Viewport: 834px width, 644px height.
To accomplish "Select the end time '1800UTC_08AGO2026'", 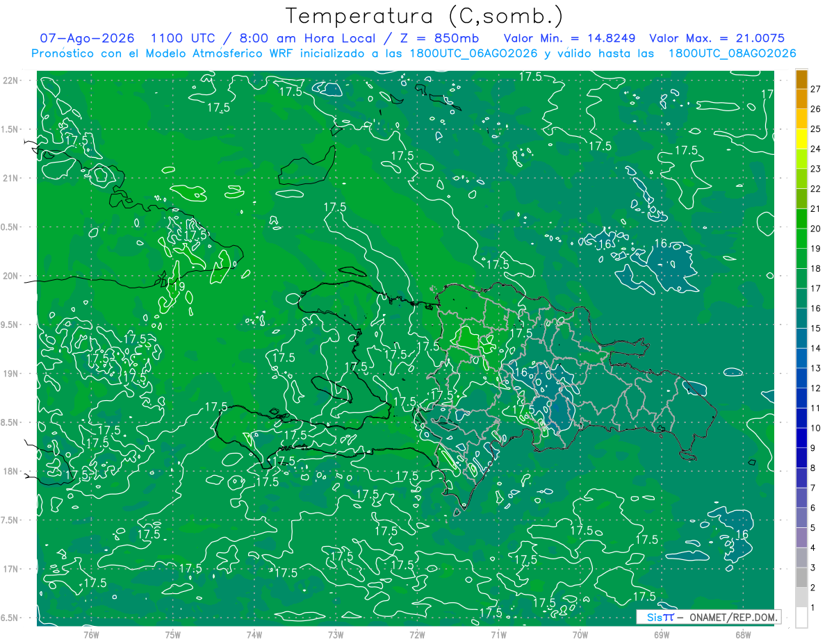I will [732, 53].
